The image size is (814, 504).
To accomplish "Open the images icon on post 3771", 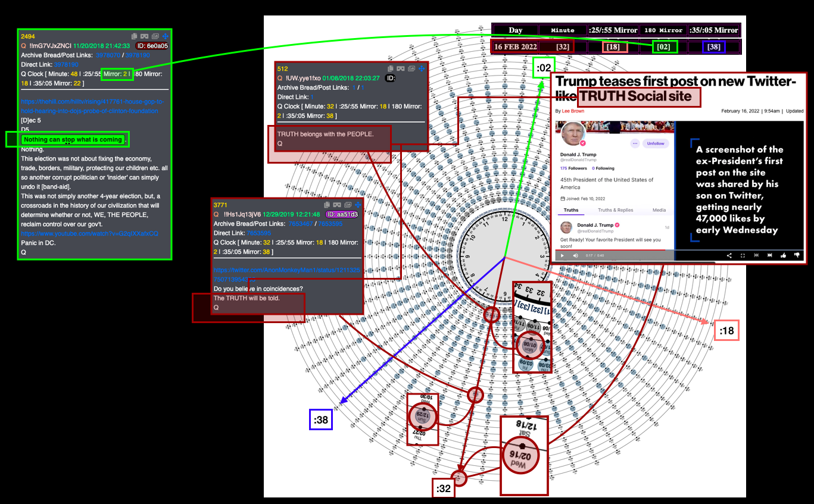I will tap(348, 205).
